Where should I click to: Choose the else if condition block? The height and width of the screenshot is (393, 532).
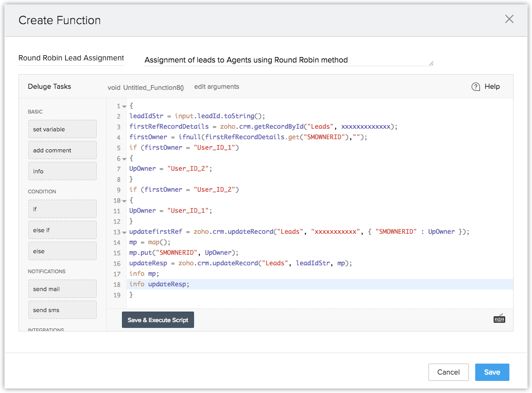[x=62, y=230]
